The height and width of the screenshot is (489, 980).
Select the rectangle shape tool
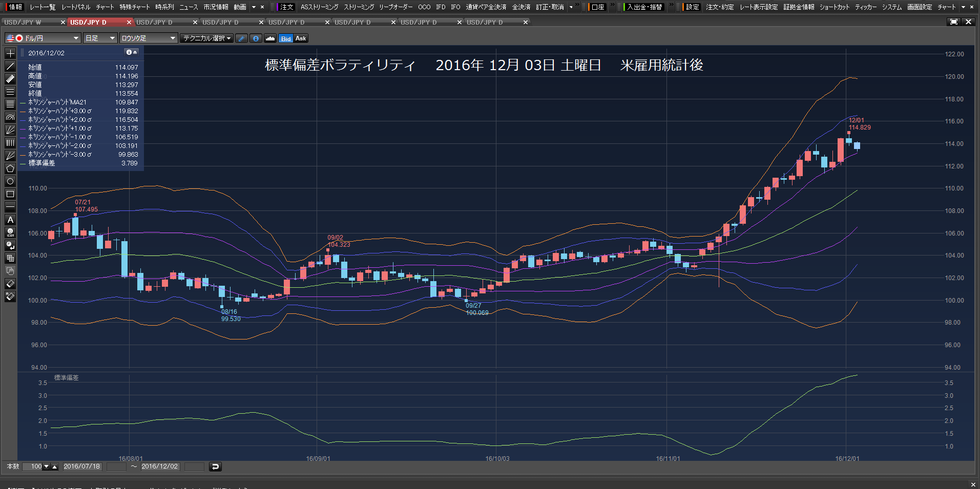[x=10, y=194]
